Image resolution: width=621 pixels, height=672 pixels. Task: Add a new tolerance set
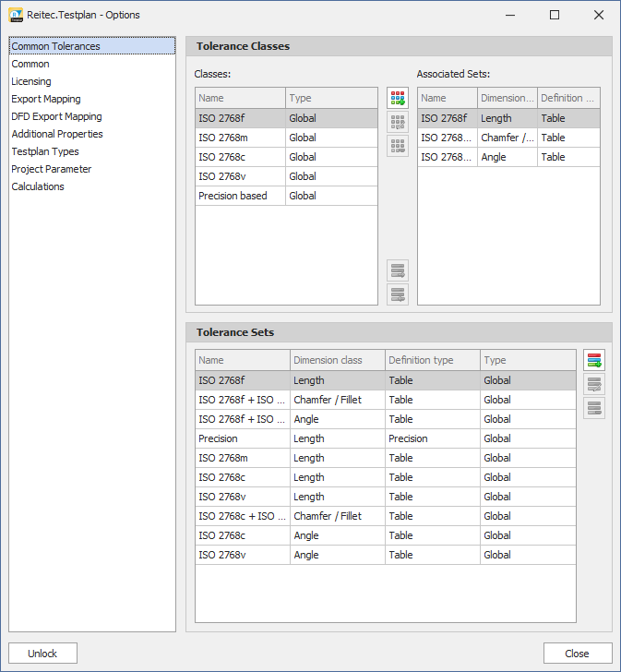coord(594,361)
